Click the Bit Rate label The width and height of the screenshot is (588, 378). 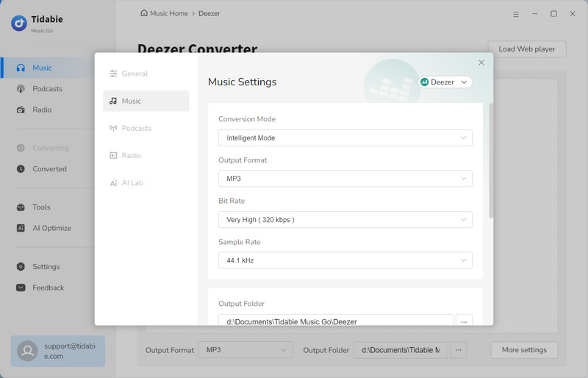(232, 201)
